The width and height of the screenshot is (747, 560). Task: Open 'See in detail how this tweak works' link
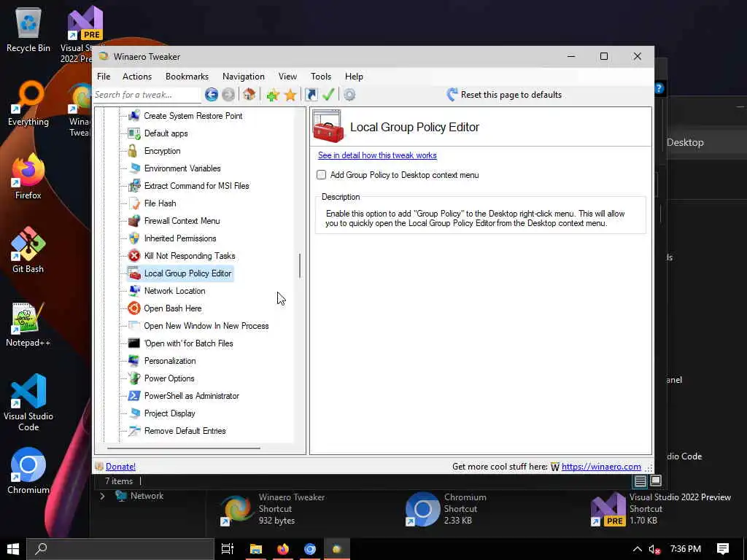click(377, 155)
